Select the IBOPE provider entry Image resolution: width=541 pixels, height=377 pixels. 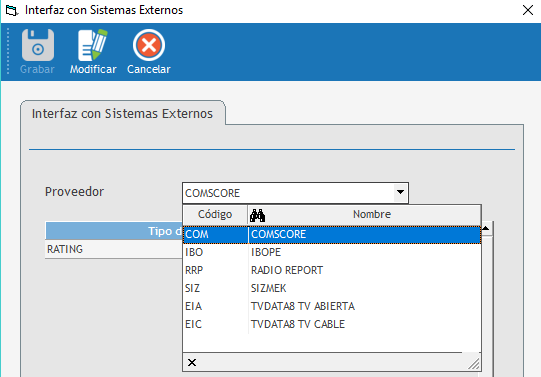click(332, 252)
